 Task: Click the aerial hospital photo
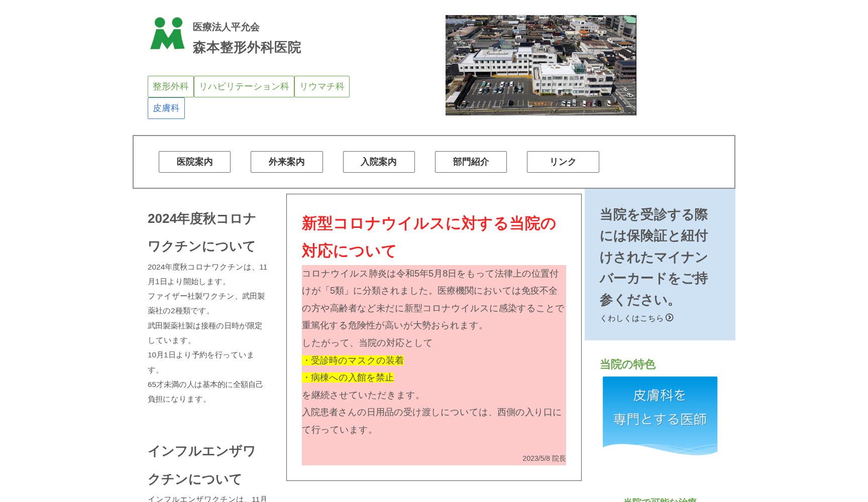540,65
